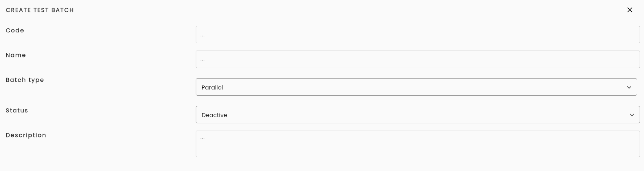This screenshot has width=644, height=171.
Task: Focus the Name text field
Action: click(x=417, y=59)
